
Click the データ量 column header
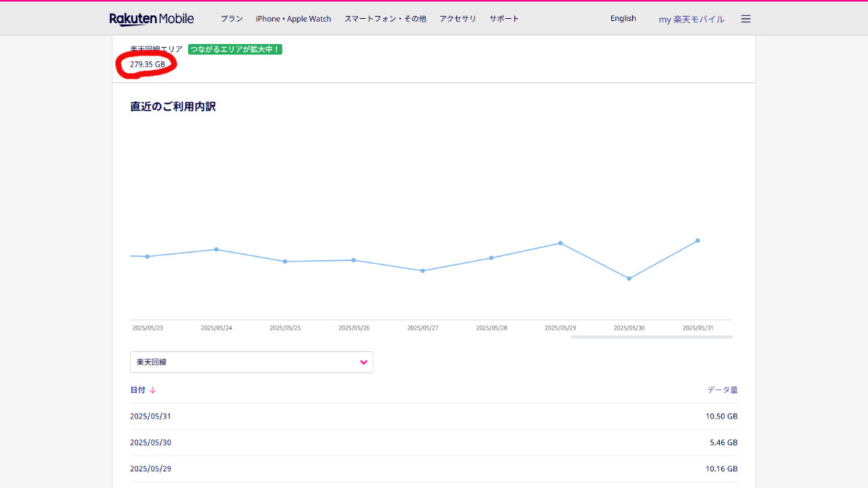click(723, 390)
